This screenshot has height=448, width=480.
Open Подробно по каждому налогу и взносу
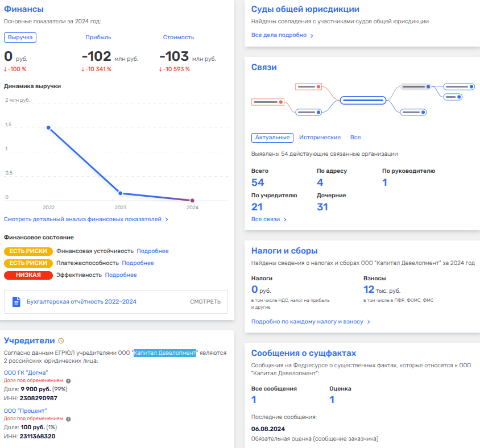click(311, 322)
